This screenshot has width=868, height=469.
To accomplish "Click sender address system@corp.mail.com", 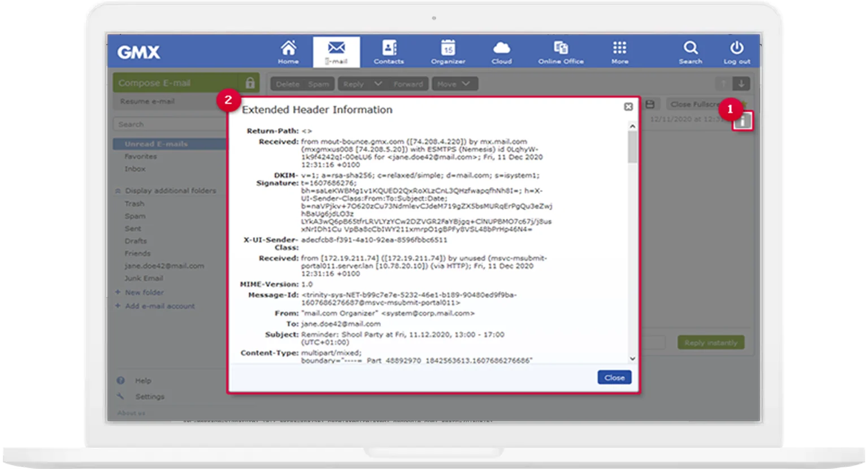I will 428,313.
